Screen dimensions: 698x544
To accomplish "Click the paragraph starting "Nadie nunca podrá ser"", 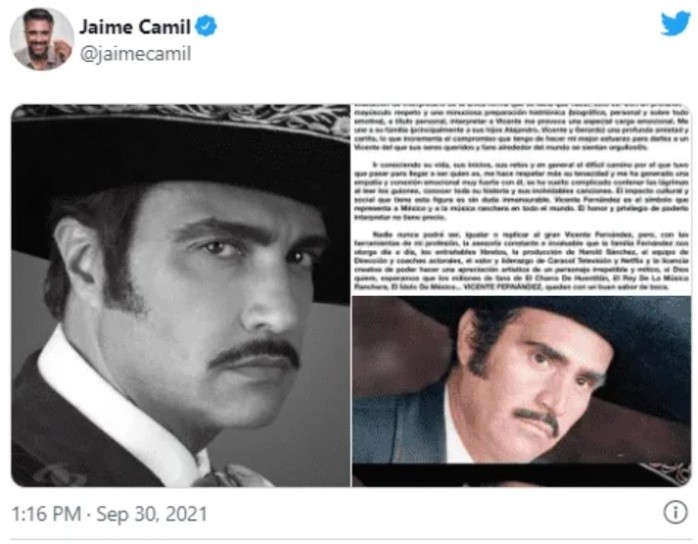I will coord(522,260).
